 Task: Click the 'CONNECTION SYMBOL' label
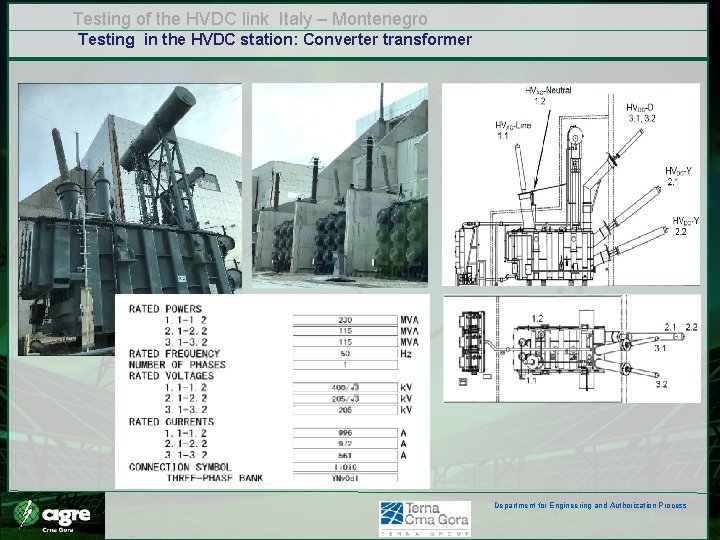pos(180,467)
